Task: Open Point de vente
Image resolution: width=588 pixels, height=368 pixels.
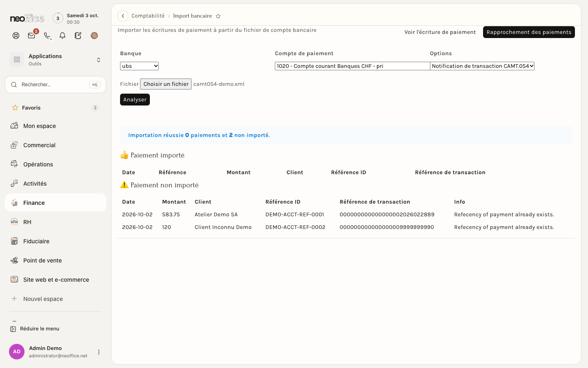Action: coord(56,260)
